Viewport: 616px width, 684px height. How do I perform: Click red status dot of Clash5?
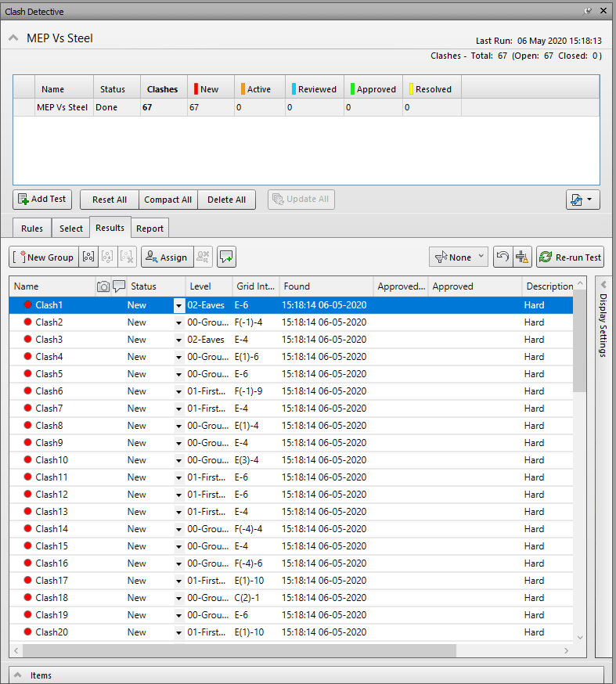point(27,374)
